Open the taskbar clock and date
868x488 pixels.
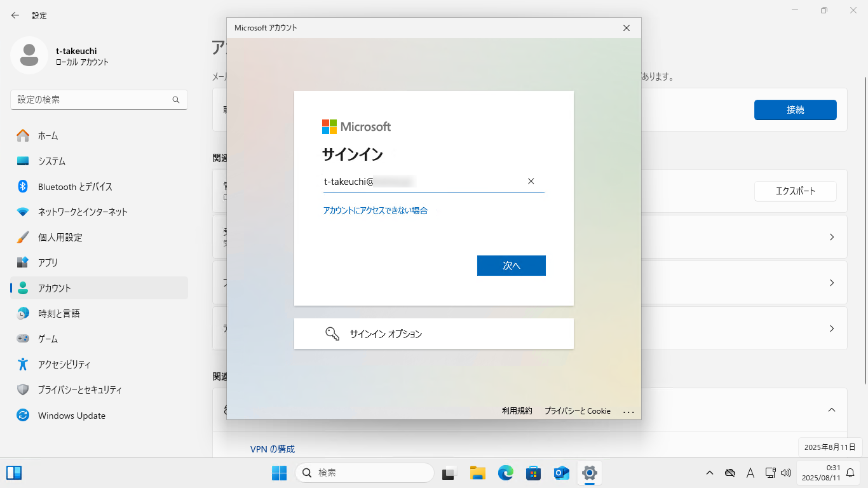(x=821, y=473)
